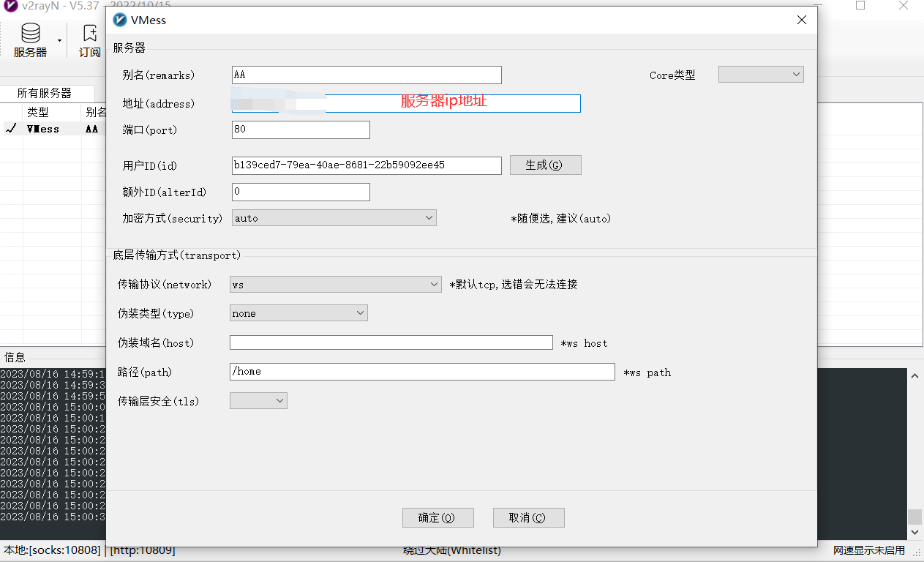Click the 网速显示未启用 status entry
Viewport: 924px width, 562px height.
(869, 550)
